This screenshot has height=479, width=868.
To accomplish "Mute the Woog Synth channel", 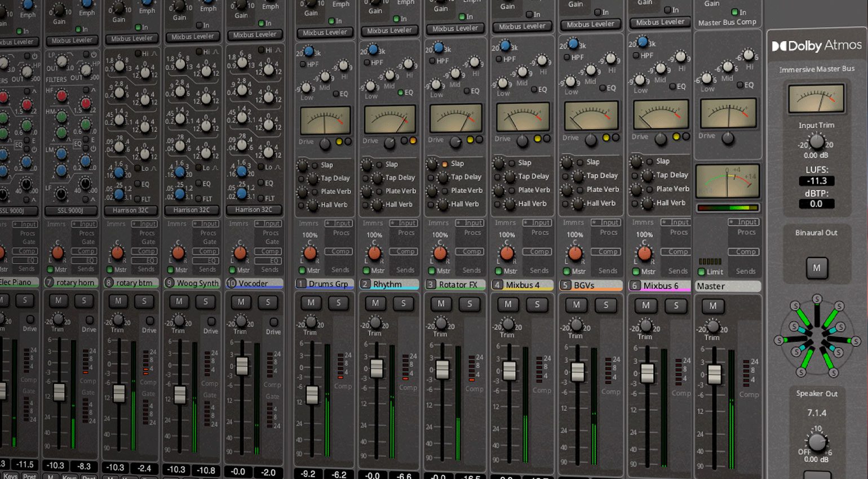I will (179, 301).
